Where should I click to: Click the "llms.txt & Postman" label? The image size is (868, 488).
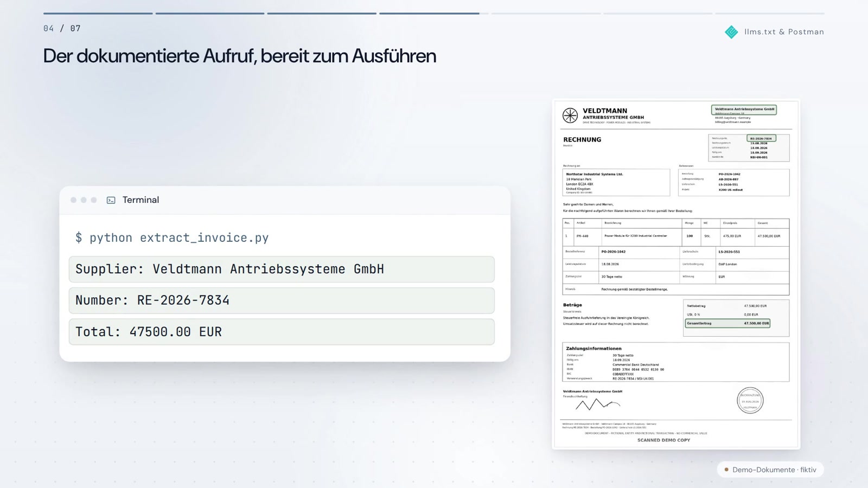pyautogui.click(x=784, y=32)
